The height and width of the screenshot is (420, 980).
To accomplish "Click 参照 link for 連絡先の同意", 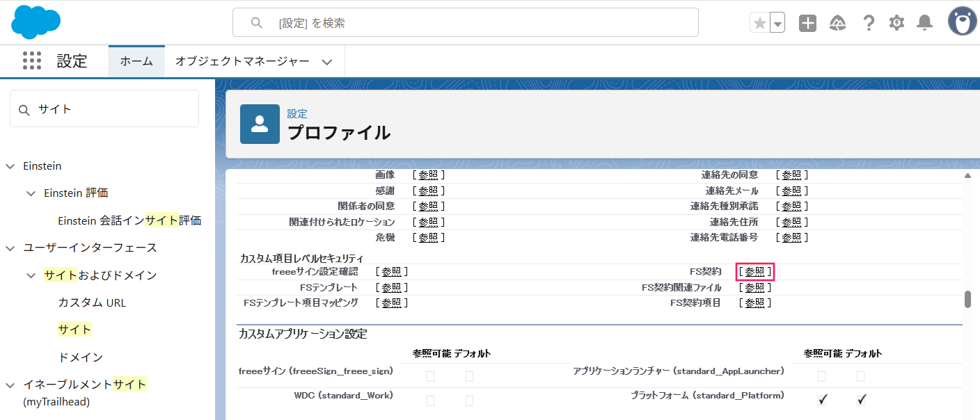I will [791, 175].
